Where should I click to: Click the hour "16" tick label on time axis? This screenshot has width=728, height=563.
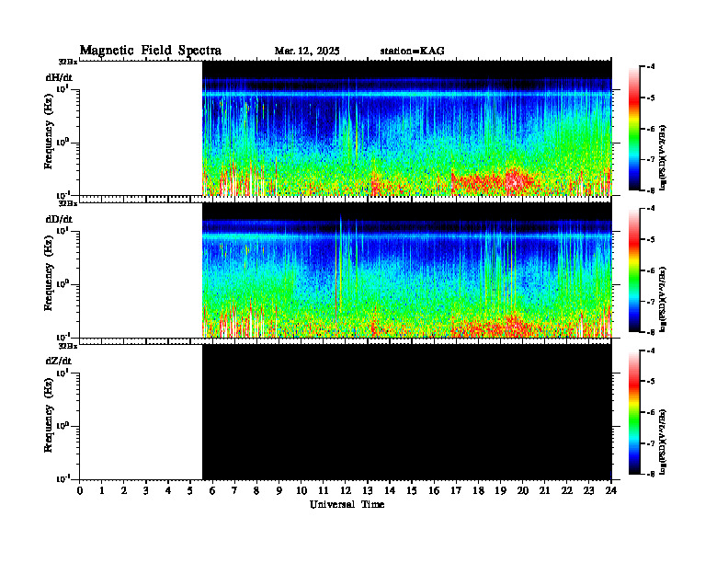tap(434, 491)
